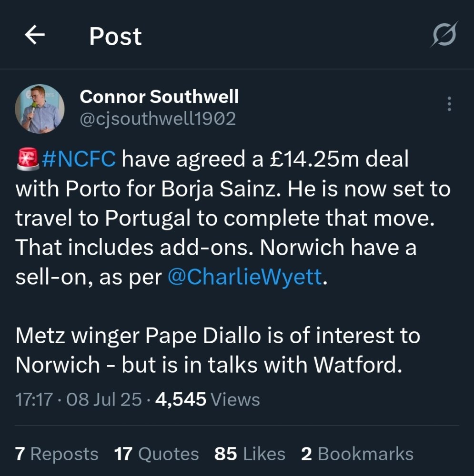View the 17 Quotes
The image size is (474, 476).
(x=156, y=454)
